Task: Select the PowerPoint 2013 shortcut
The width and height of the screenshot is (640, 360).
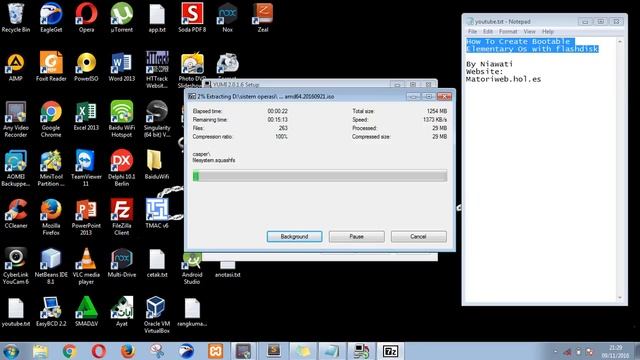Action: (86, 217)
